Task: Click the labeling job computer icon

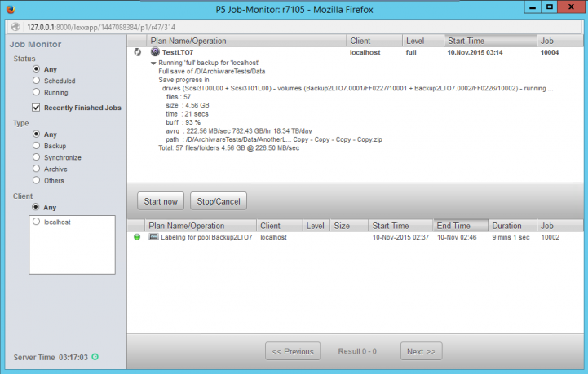Action: coord(153,237)
